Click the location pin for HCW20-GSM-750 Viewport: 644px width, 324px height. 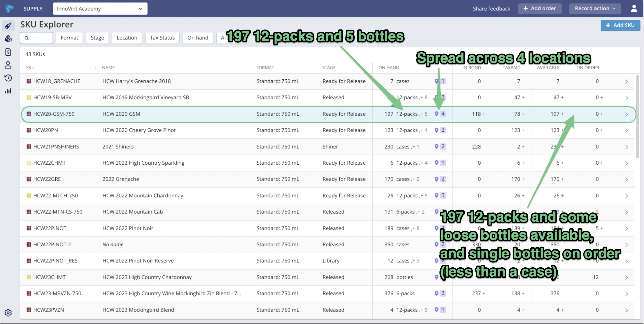pos(436,114)
